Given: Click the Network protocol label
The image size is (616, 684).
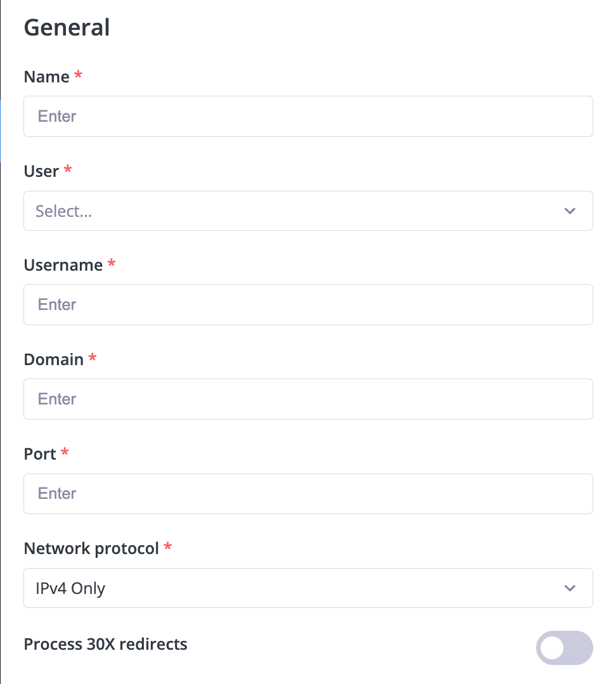Looking at the screenshot, I should point(91,549).
